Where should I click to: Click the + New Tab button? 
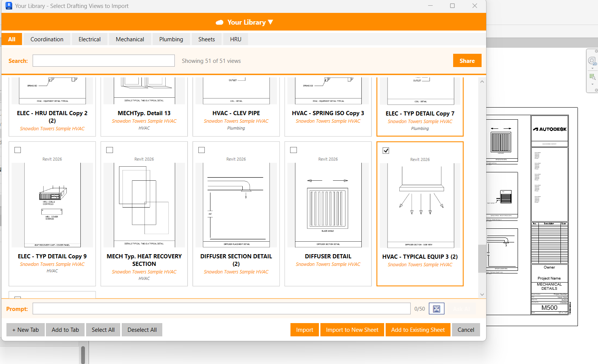(x=25, y=330)
